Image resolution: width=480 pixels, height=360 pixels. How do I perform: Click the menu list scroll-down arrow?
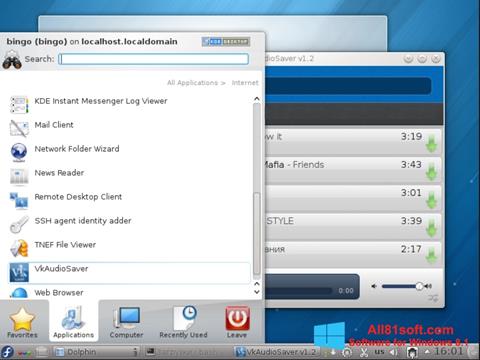pos(257,292)
